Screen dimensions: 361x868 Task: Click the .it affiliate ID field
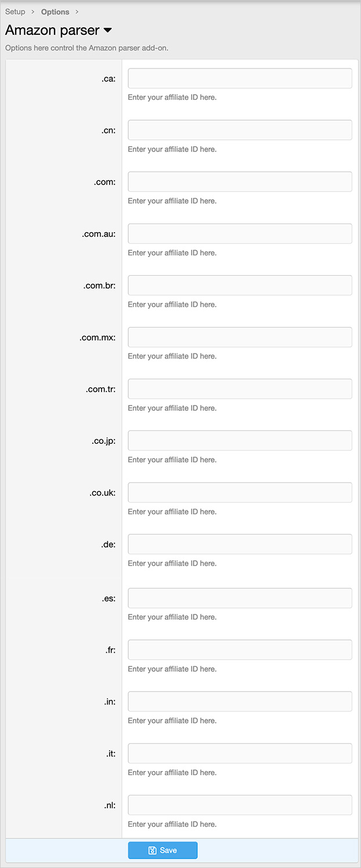pyautogui.click(x=240, y=753)
